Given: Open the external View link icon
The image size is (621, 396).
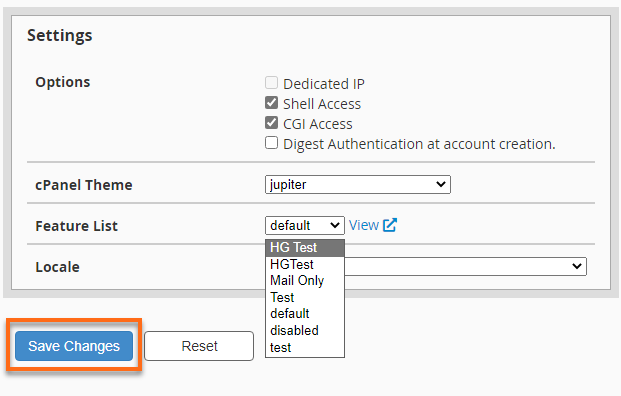Looking at the screenshot, I should coord(390,225).
